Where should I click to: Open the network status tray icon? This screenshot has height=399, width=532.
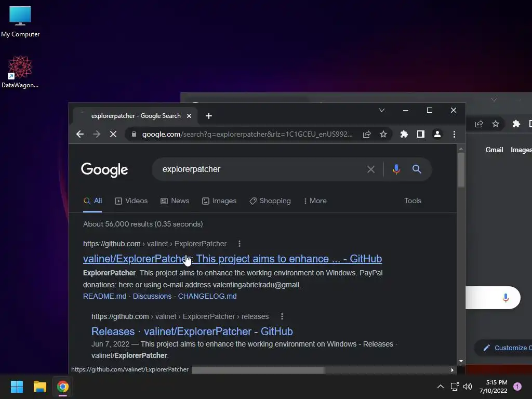455,387
